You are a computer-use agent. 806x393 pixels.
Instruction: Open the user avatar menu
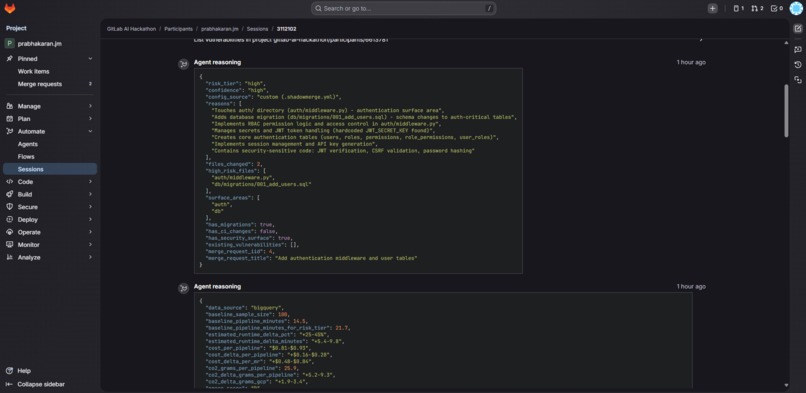coord(796,8)
